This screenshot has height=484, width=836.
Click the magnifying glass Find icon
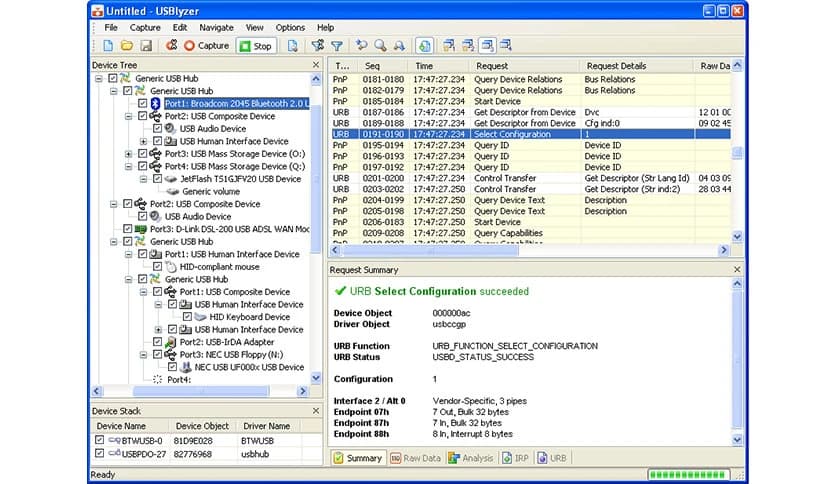tap(380, 46)
